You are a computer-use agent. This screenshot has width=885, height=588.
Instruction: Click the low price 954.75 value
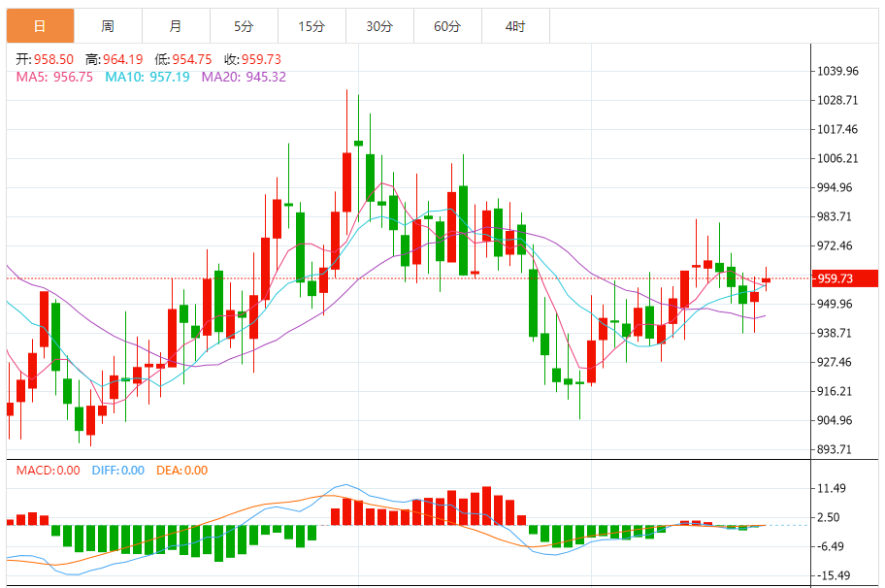pos(192,59)
